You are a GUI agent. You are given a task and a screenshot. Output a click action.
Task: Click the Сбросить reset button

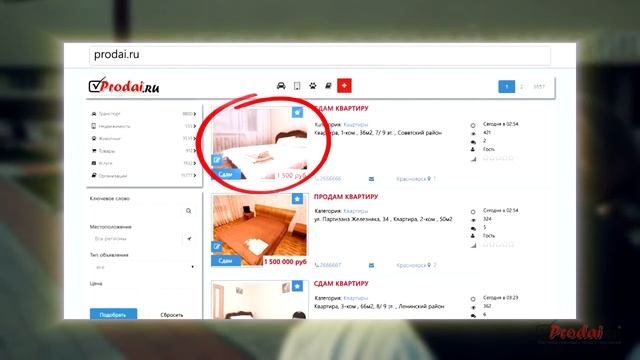pos(171,315)
